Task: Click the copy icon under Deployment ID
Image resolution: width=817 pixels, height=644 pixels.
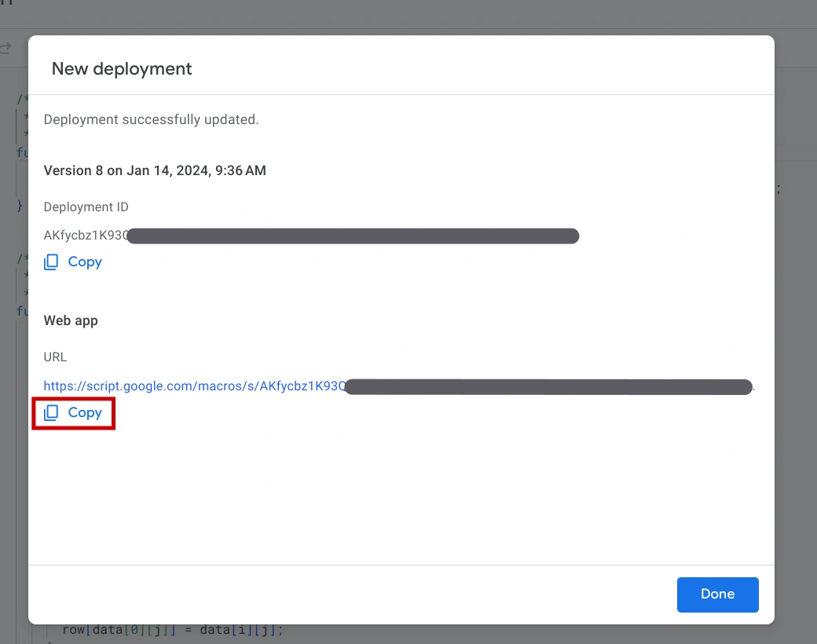Action: point(51,262)
